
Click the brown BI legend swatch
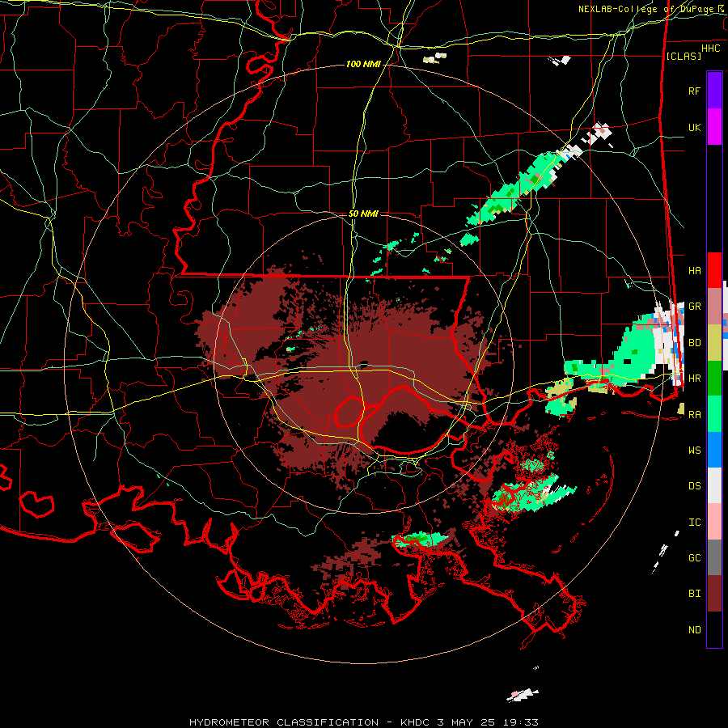click(x=714, y=594)
